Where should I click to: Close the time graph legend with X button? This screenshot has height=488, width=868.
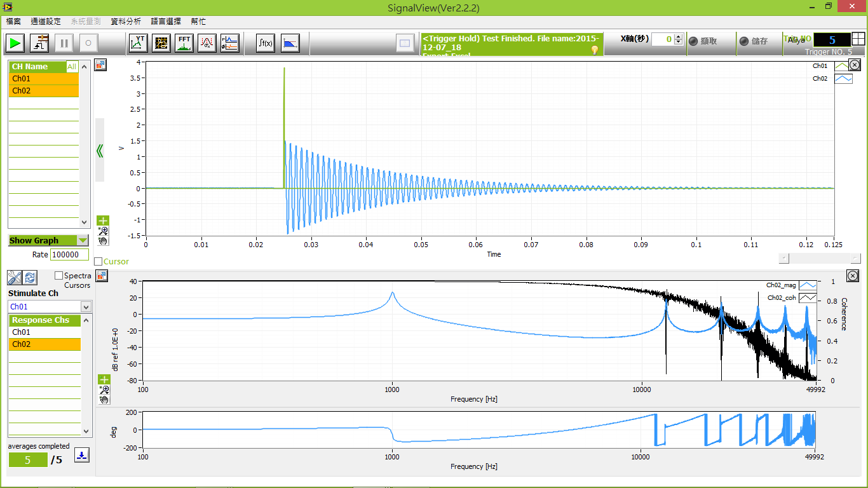[855, 65]
